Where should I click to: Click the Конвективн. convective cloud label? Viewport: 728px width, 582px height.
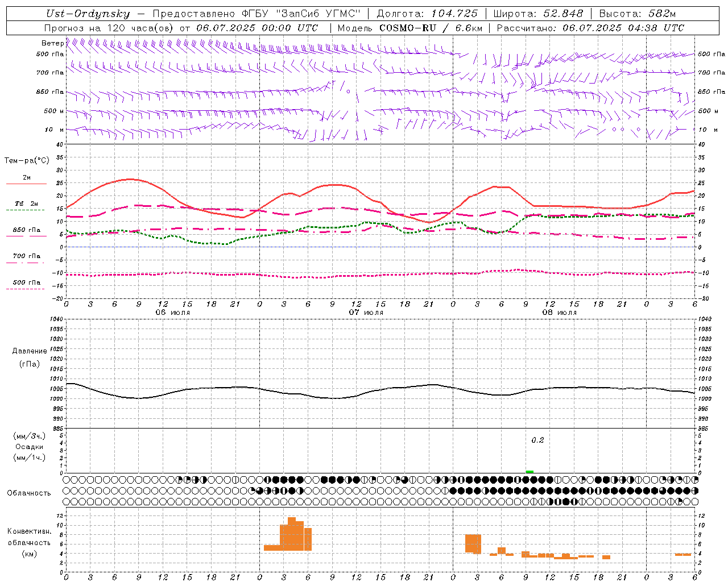point(29,531)
